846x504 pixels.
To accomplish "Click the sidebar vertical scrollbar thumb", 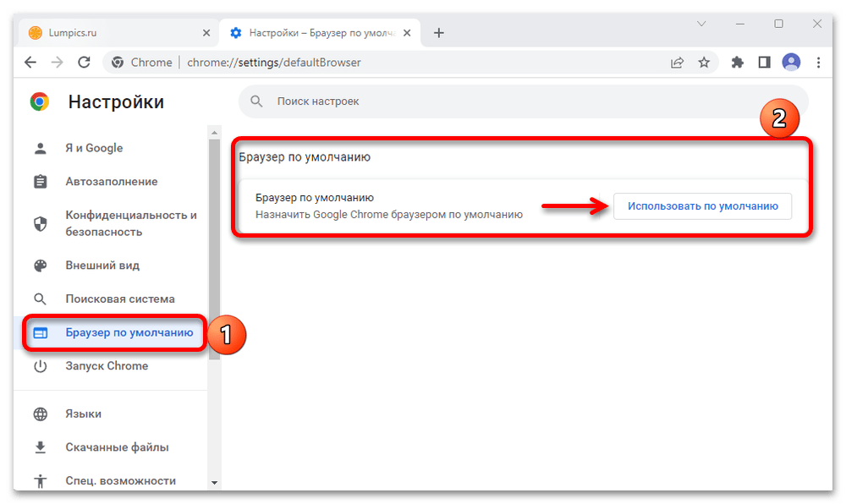I will tap(214, 249).
